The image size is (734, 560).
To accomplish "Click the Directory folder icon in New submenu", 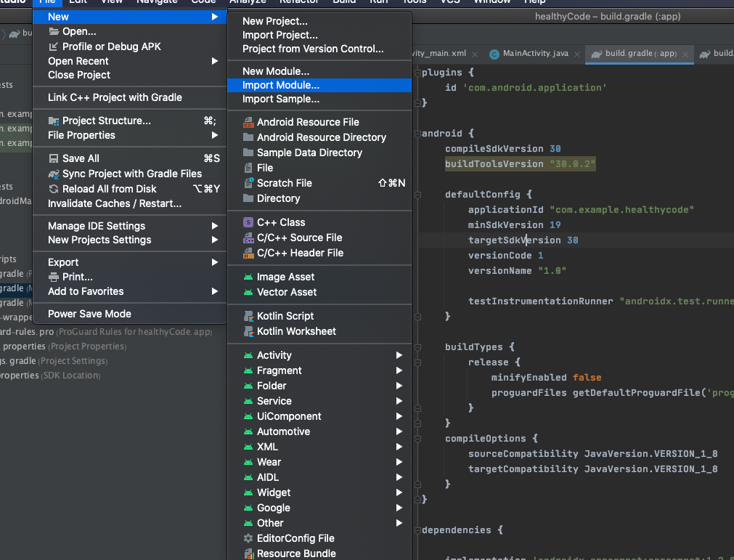I will point(248,198).
